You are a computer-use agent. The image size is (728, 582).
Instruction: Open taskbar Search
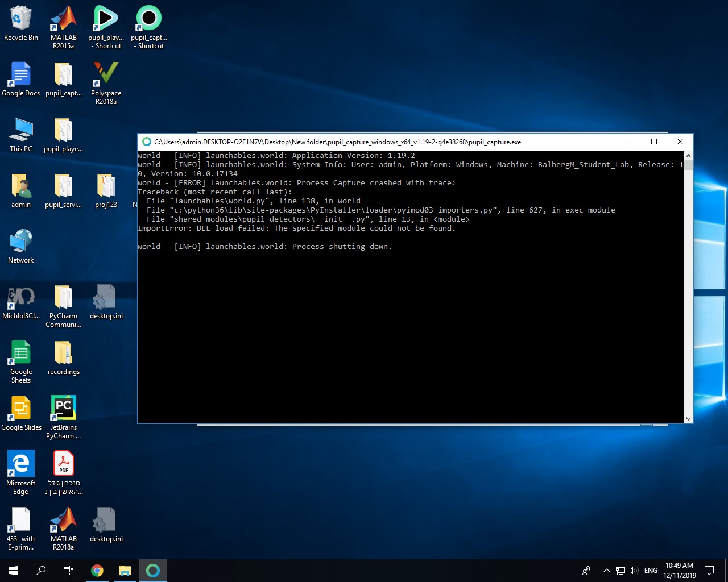point(41,571)
